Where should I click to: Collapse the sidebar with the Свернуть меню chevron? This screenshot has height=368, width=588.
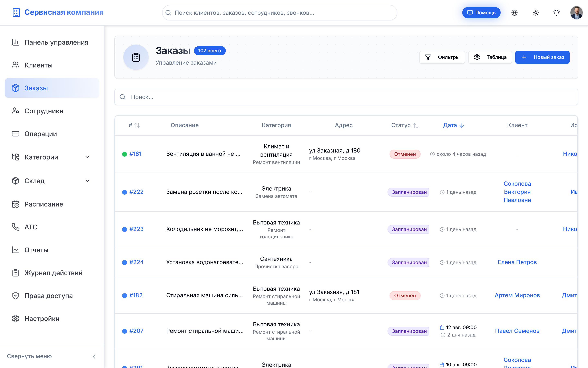tap(94, 356)
